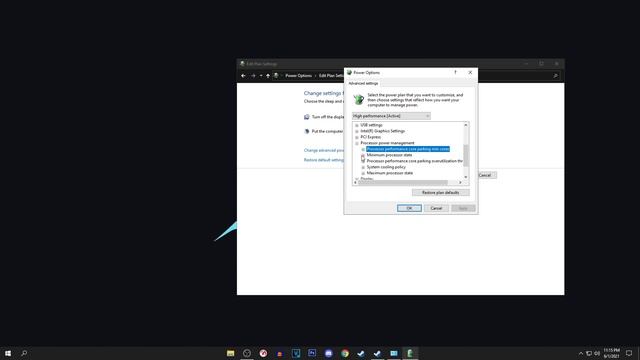Select core parking overutilization threshold row
The width and height of the screenshot is (640, 360).
415,161
